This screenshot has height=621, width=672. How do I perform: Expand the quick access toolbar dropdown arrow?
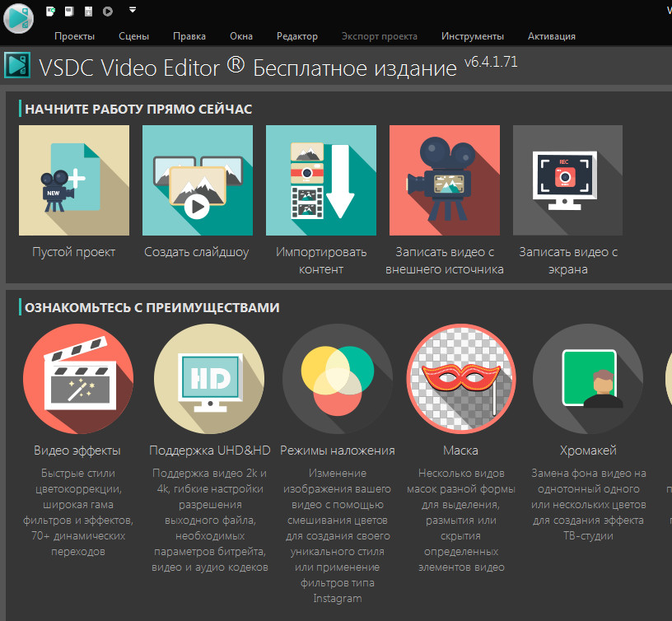(133, 11)
